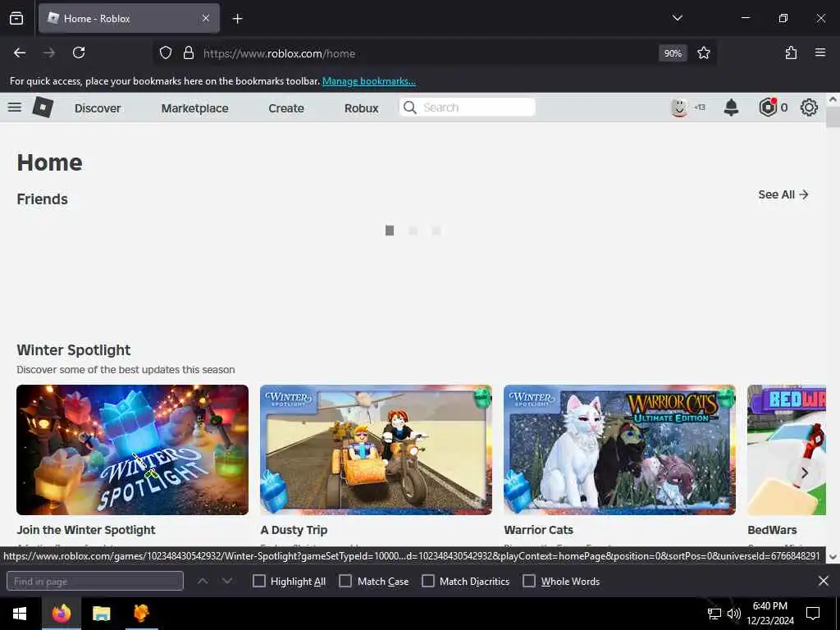Enable Match Diacritics checkbox
The image size is (840, 630).
pyautogui.click(x=428, y=581)
